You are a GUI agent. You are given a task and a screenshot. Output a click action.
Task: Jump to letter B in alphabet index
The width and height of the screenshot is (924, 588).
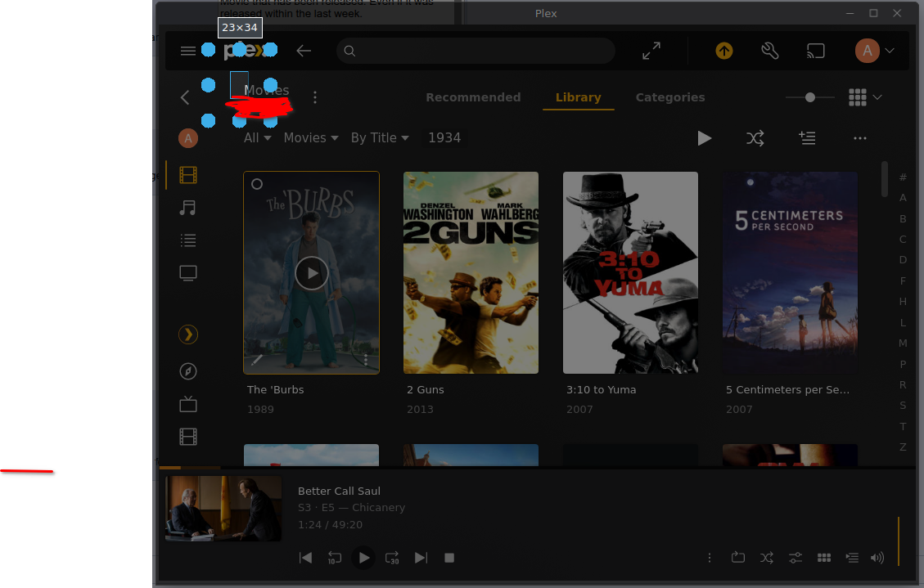pos(903,219)
